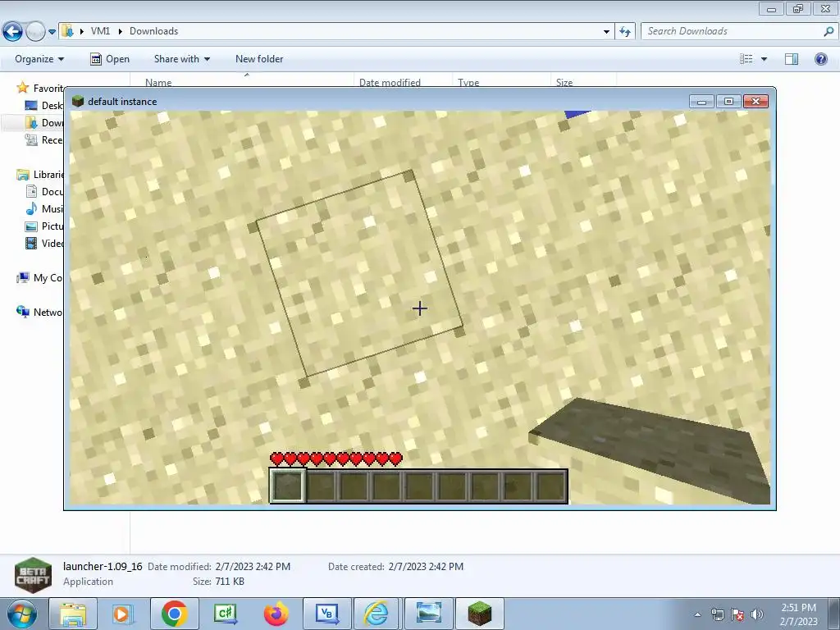This screenshot has height=630, width=840.
Task: Open the Organize menu
Action: [39, 59]
